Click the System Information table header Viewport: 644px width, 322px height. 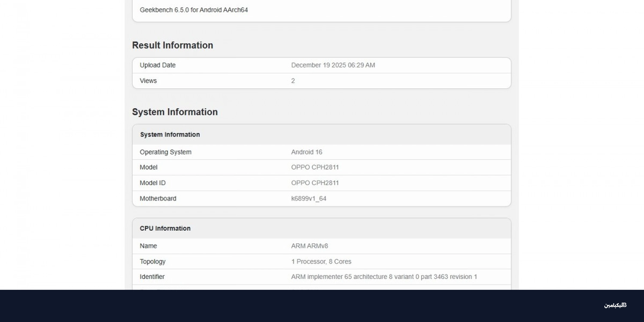click(170, 135)
